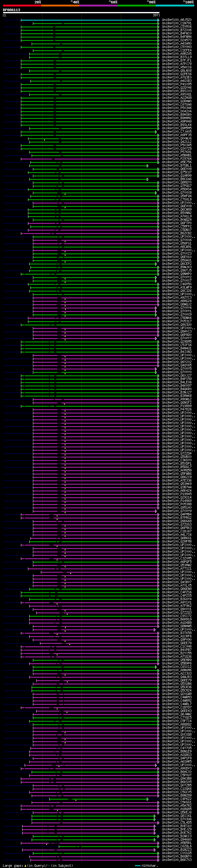Click the green ~80% legend segment
Screen dimensions: 197x868
[137, 6]
